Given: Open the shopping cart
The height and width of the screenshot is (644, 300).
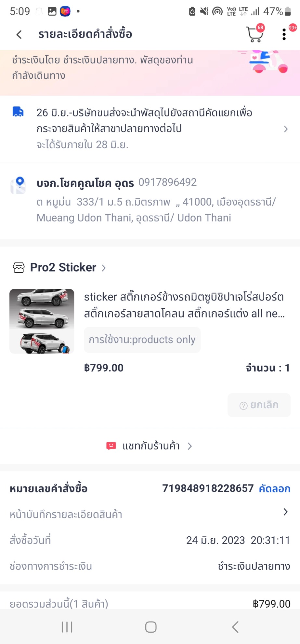Looking at the screenshot, I should point(255,34).
